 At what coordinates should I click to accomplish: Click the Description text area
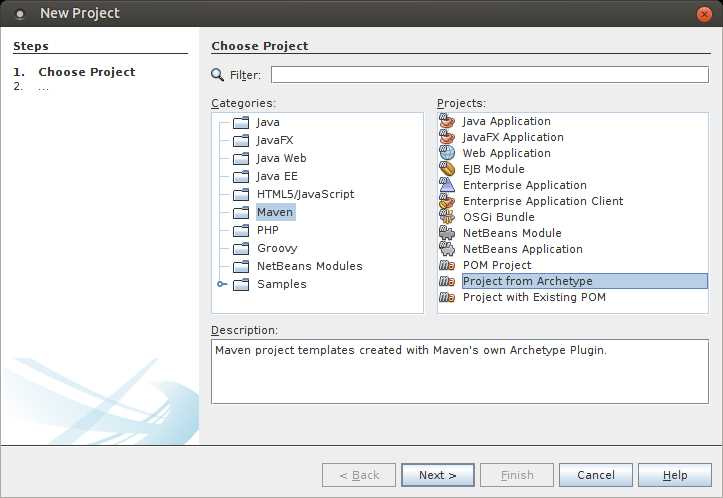(460, 372)
